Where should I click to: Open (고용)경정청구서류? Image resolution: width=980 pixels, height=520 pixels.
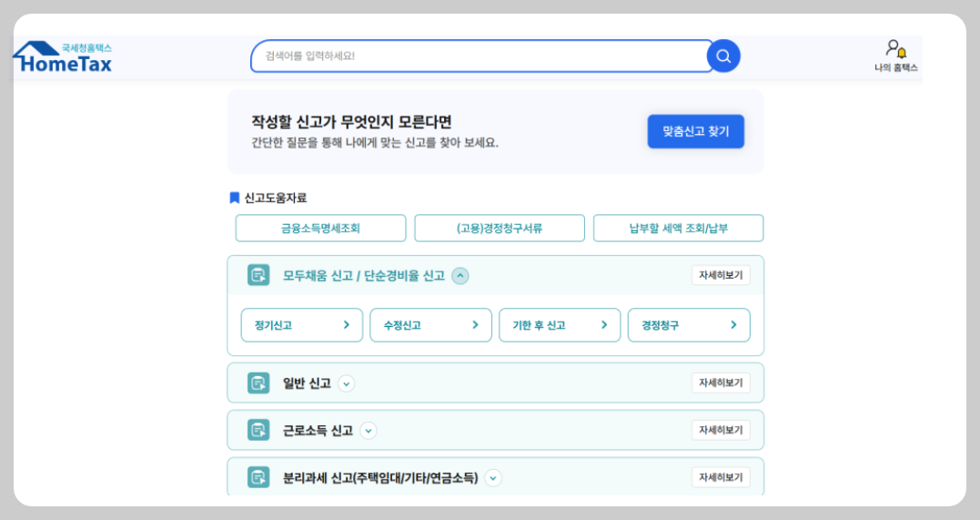point(500,228)
